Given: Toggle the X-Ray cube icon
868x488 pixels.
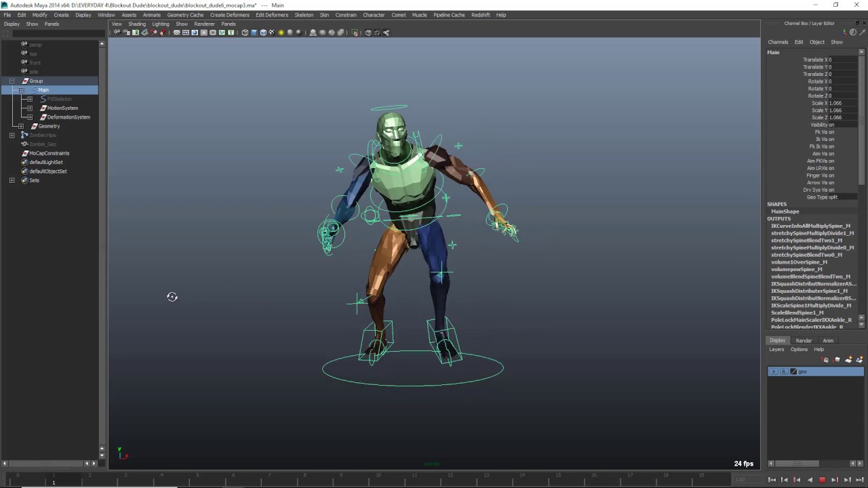Looking at the screenshot, I should click(x=368, y=33).
